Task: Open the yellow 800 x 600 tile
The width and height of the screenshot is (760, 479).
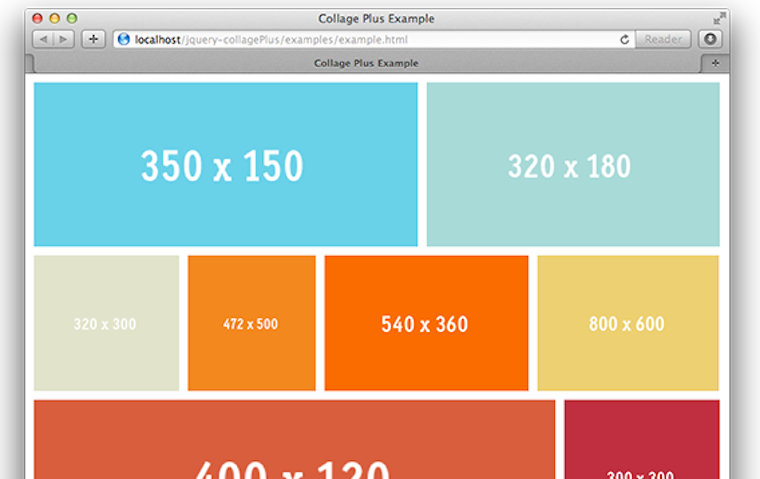Action: (628, 323)
